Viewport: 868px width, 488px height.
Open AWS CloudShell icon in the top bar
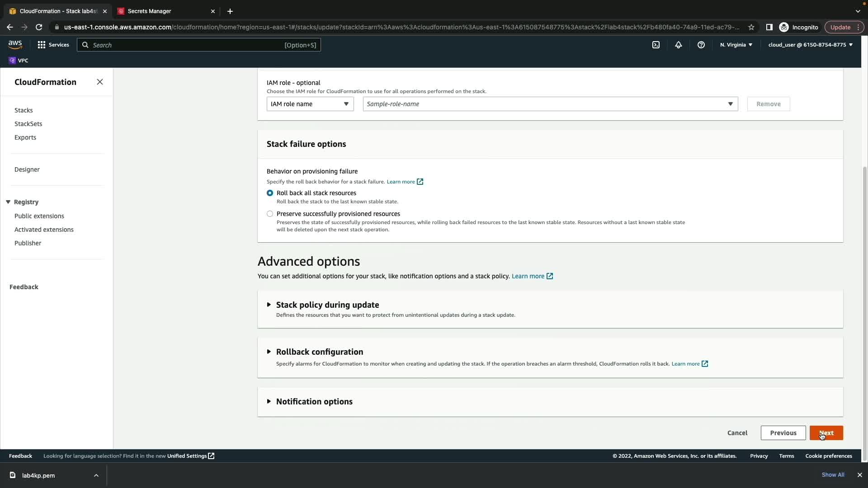[x=656, y=45]
